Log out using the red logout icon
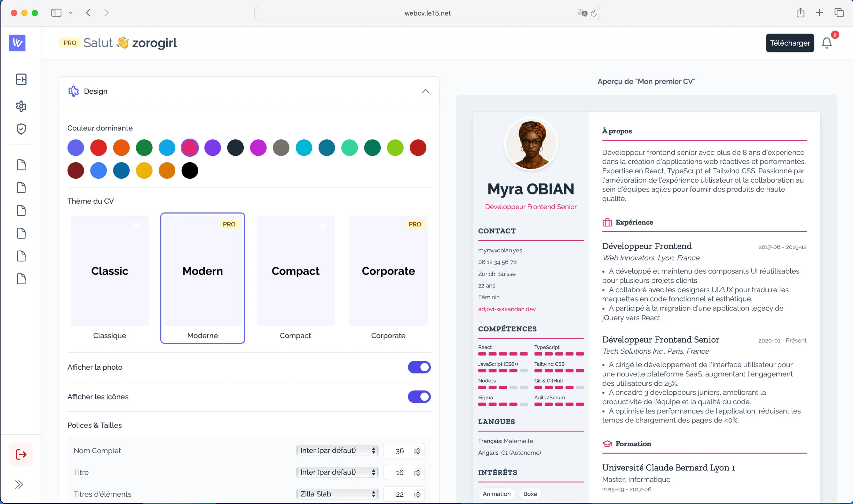Screen dimensions: 853x504 tap(21, 454)
